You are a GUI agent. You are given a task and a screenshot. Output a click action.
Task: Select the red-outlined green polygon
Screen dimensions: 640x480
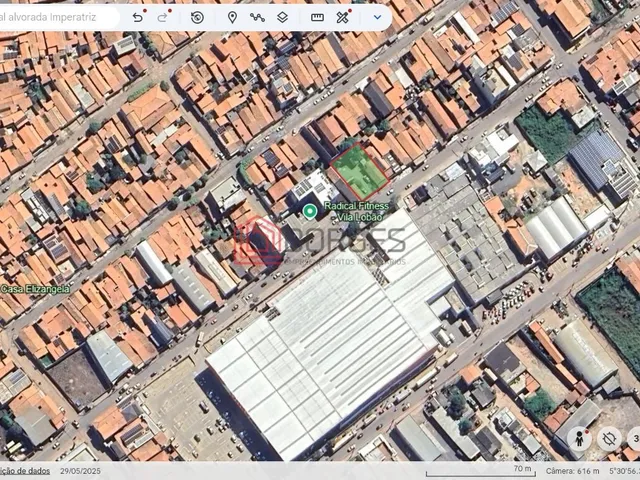coord(359,171)
